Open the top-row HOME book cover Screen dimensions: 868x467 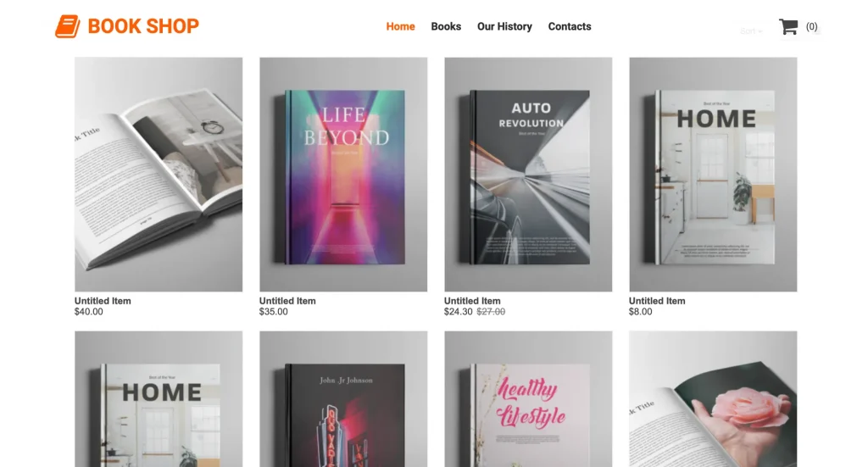(713, 175)
